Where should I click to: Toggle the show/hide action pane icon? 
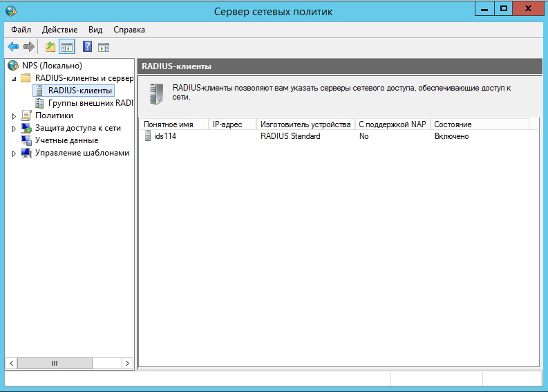click(x=104, y=47)
